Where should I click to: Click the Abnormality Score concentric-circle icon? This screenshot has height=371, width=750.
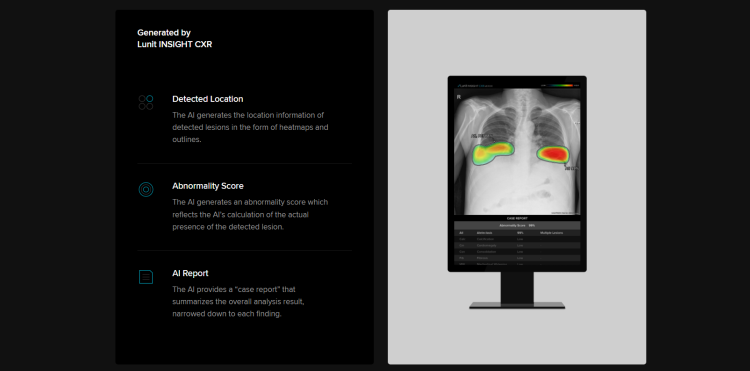point(146,189)
